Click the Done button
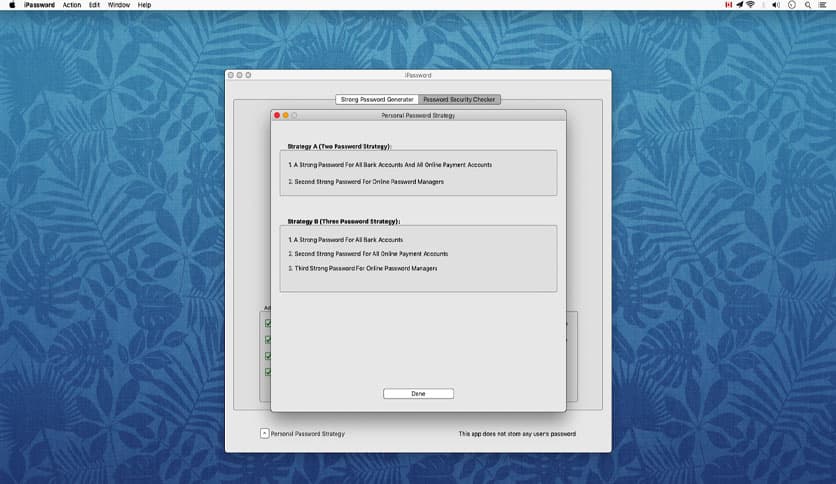The image size is (836, 484). (x=418, y=393)
